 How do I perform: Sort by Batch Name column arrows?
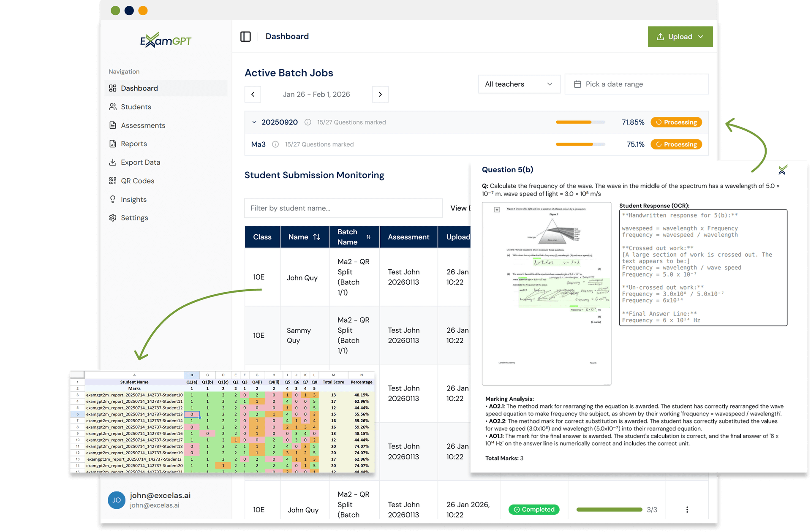click(368, 237)
